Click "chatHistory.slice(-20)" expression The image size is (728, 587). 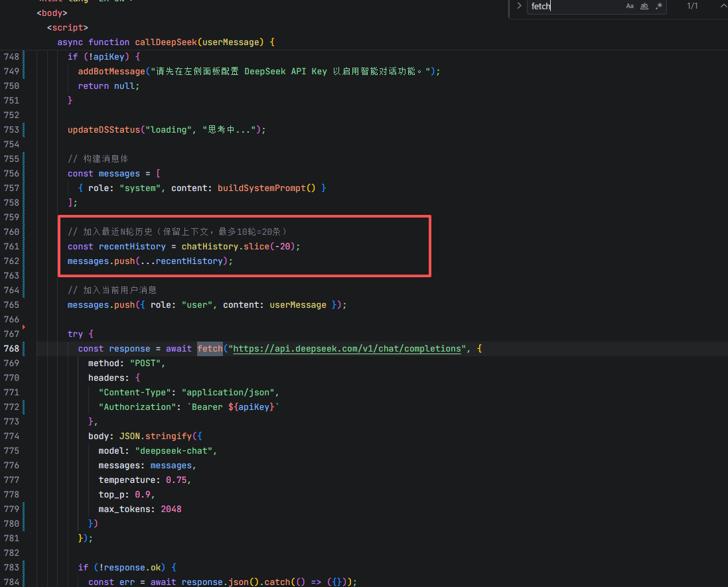(239, 246)
